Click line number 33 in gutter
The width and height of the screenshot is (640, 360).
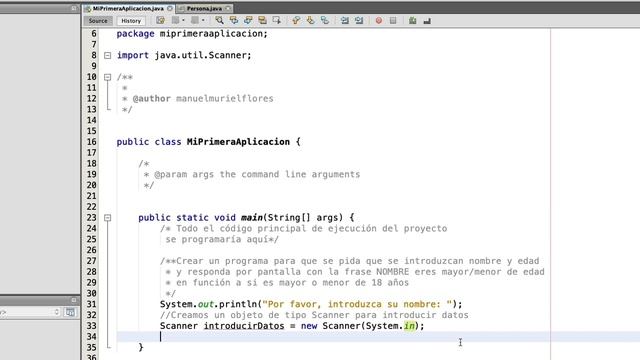[x=91, y=326]
